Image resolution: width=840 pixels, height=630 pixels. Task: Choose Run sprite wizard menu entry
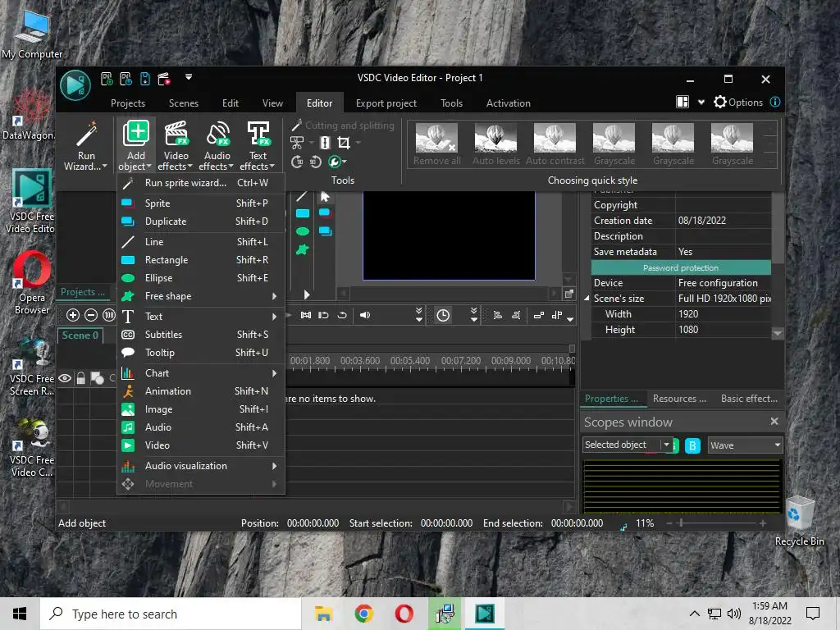[x=202, y=183]
